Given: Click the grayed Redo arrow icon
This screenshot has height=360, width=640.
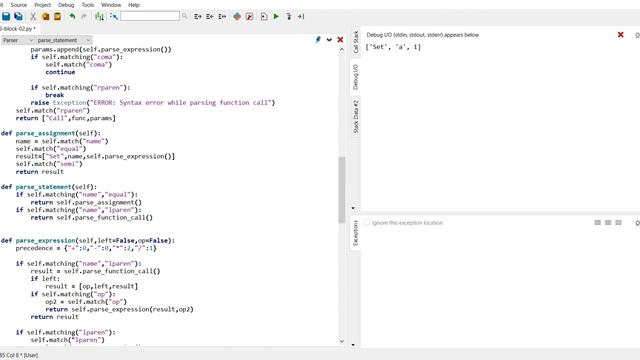Looking at the screenshot, I should 84,16.
